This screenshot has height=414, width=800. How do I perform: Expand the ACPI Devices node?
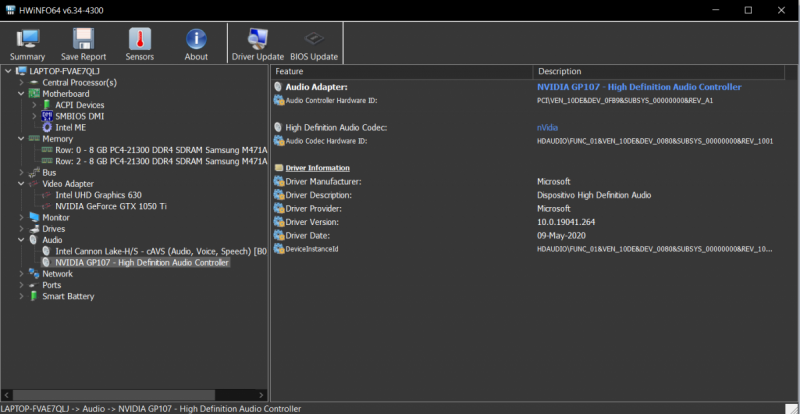point(34,105)
